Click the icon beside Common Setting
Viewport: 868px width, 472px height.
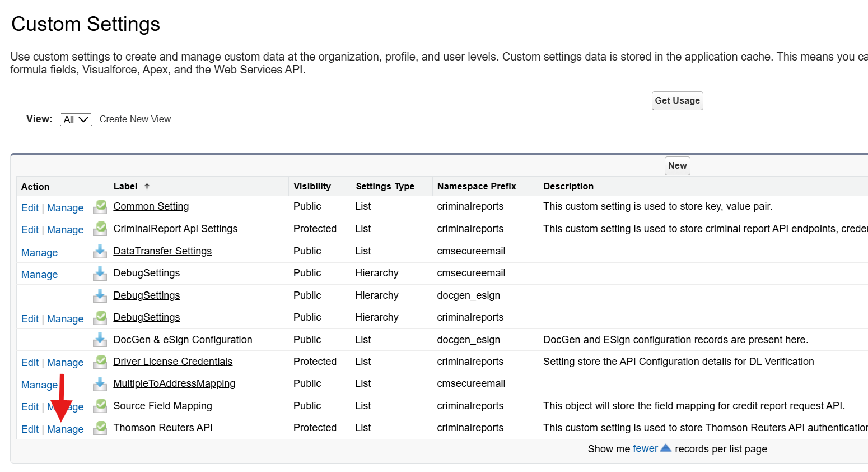[x=100, y=207]
